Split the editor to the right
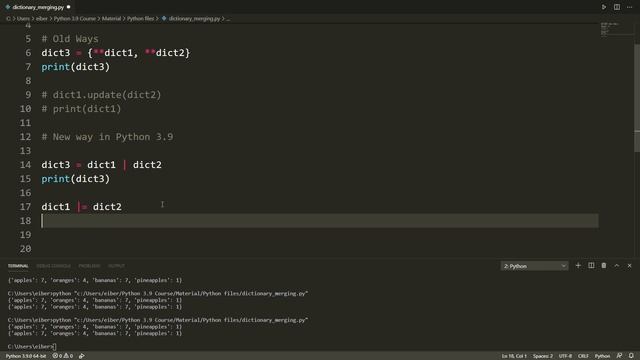Image resolution: width=640 pixels, height=360 pixels. [x=617, y=7]
